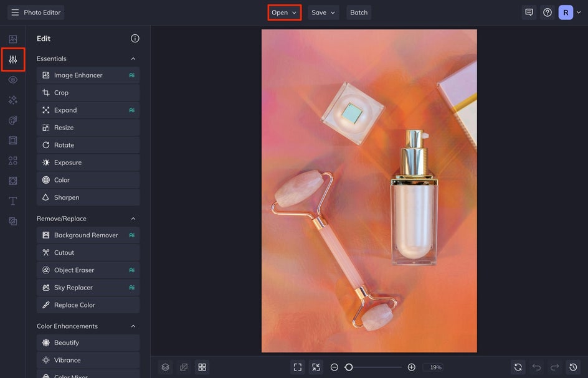Click the Edit panel info icon
This screenshot has width=588, height=378.
tap(135, 38)
